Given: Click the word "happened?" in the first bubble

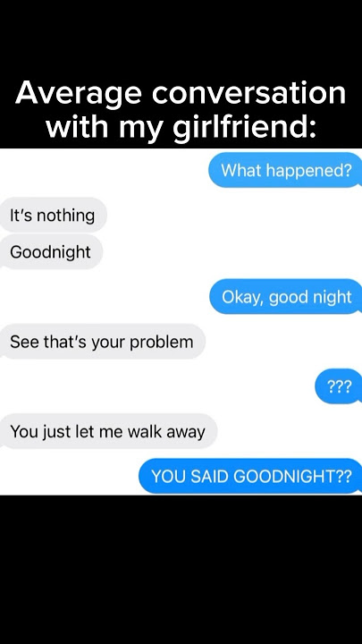Looking at the screenshot, I should pos(308,171).
